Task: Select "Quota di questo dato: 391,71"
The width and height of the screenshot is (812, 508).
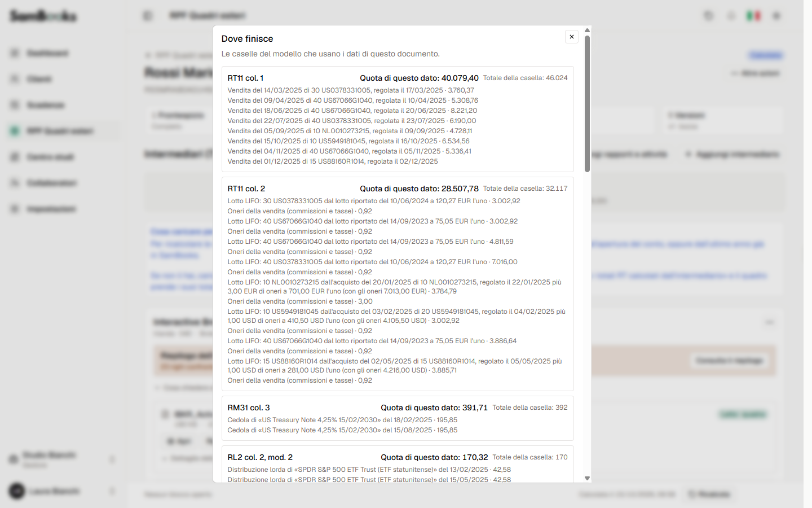Action: pos(434,408)
